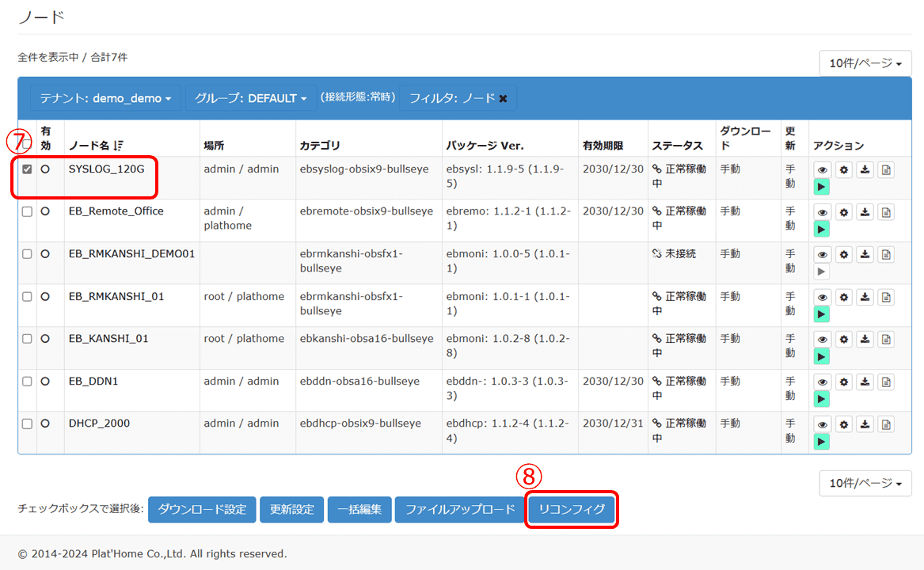Open the top 10件/ページ dropdown
The height and width of the screenshot is (570, 924).
[x=865, y=63]
